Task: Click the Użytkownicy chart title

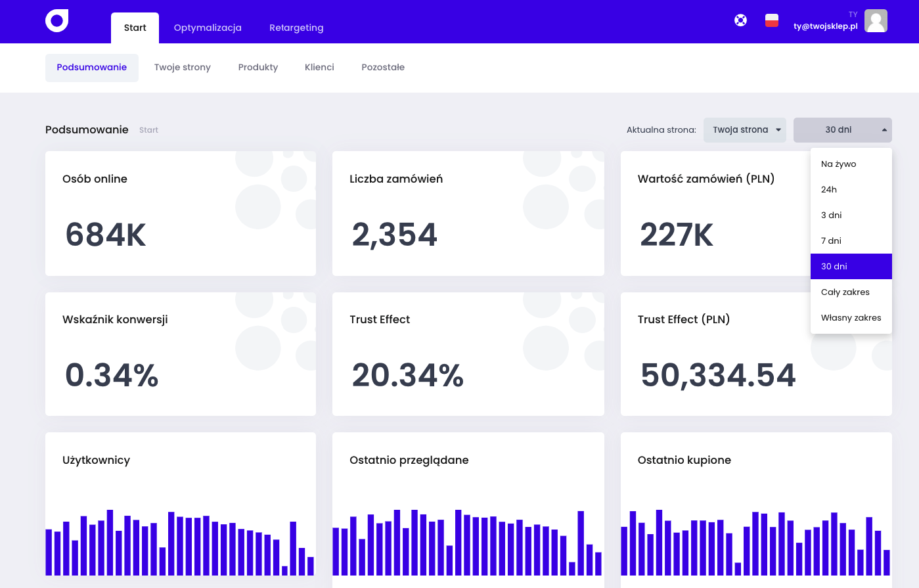Action: click(x=96, y=461)
